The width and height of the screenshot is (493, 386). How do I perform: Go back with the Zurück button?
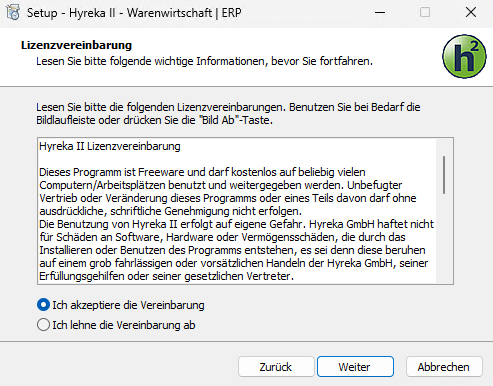point(276,367)
